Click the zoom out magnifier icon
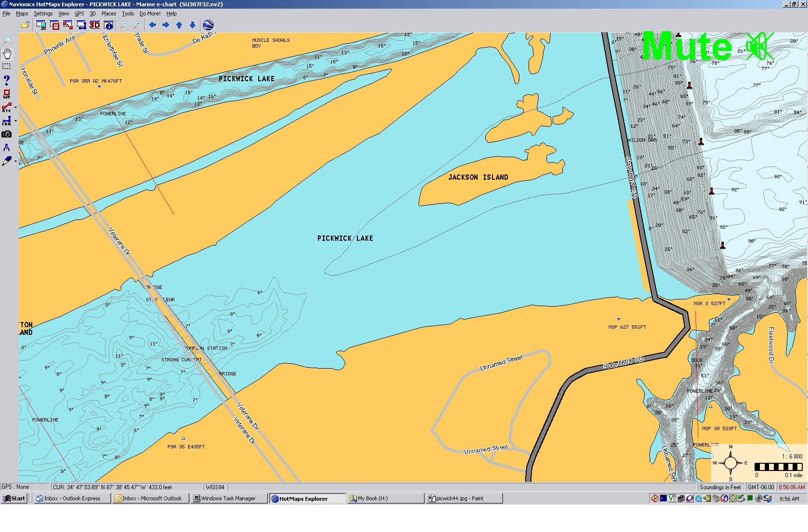808x532 pixels. [x=124, y=25]
